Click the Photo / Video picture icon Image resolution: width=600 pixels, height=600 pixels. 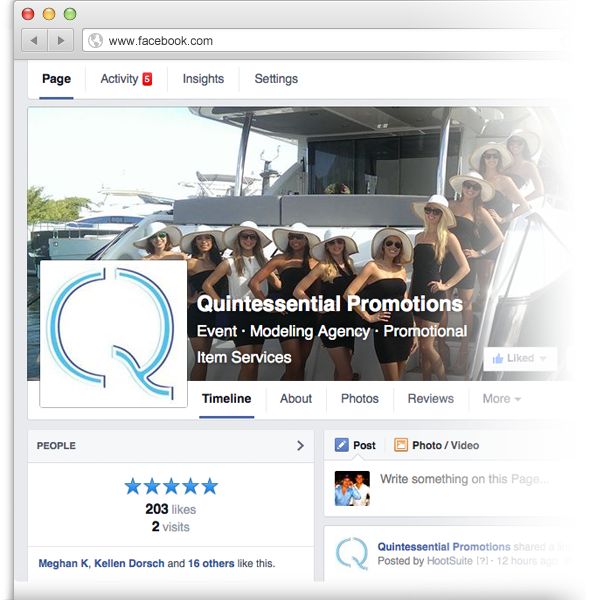pos(401,445)
